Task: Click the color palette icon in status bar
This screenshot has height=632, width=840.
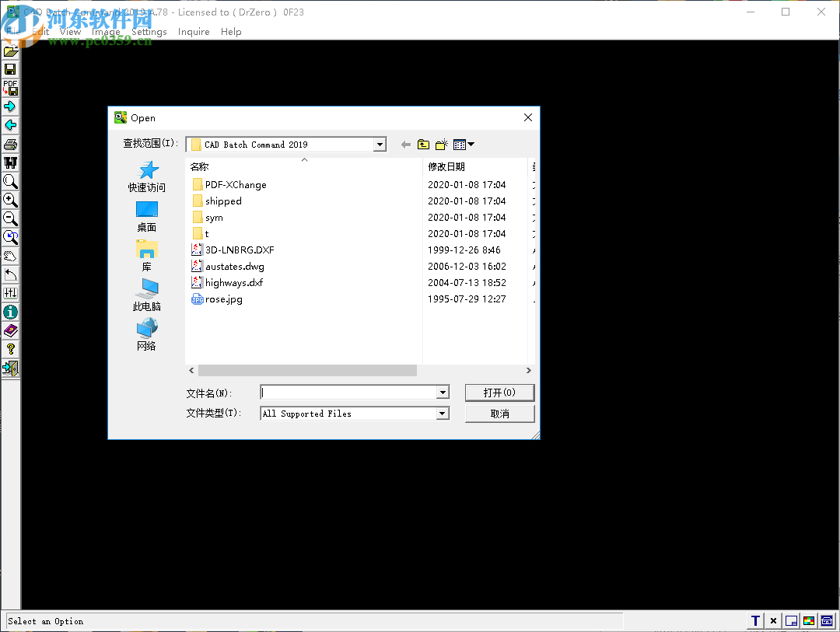Action: pyautogui.click(x=809, y=620)
